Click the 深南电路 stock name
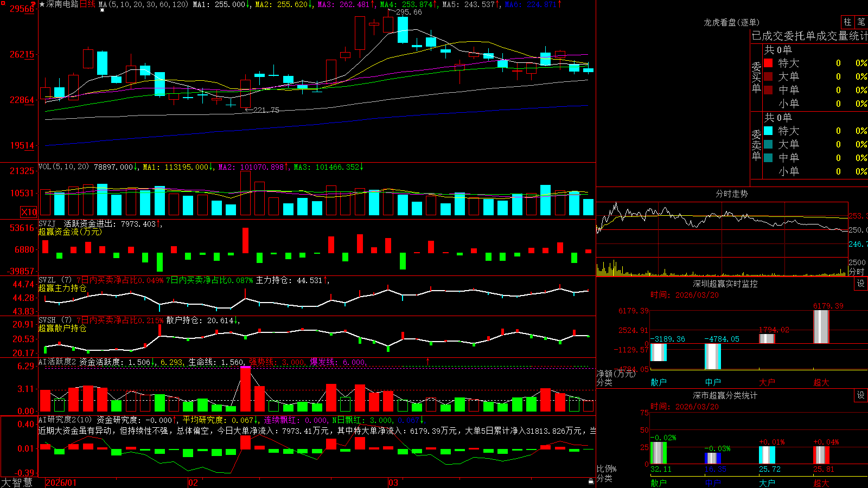The height and width of the screenshot is (488, 868). 62,4
